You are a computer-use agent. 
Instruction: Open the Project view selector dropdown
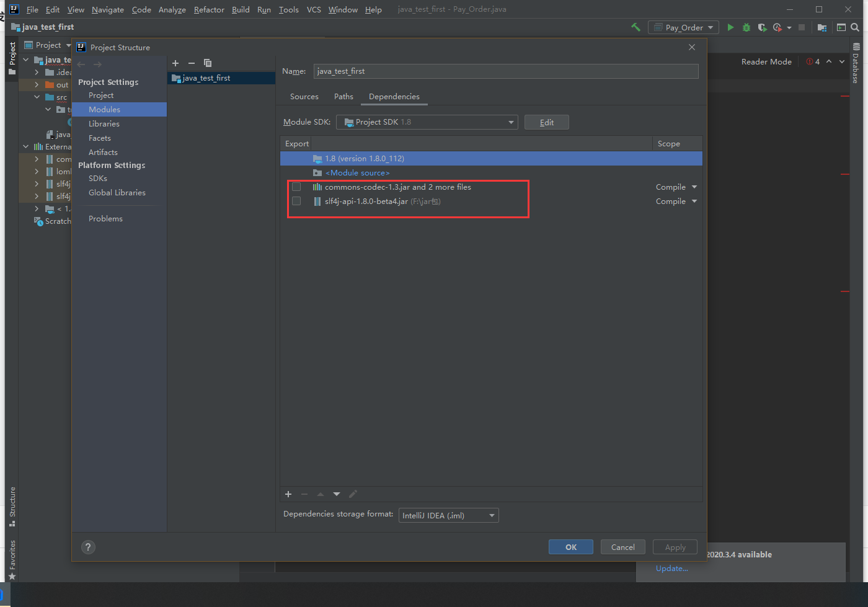click(48, 45)
